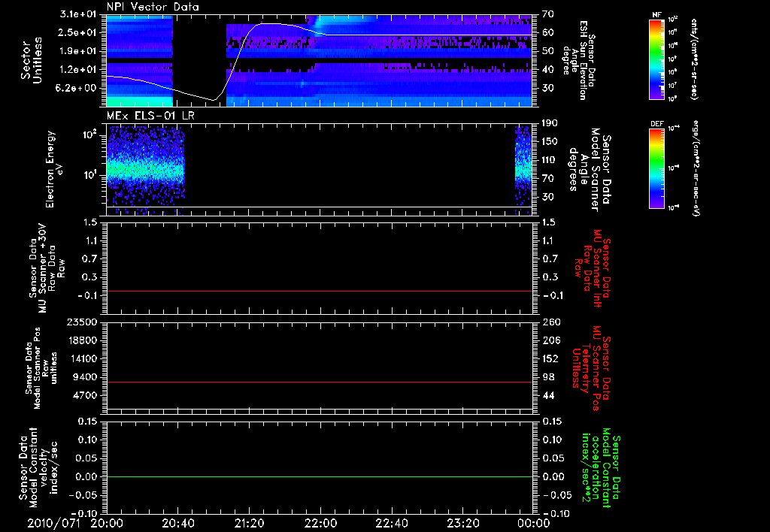
Task: Click the '110' scanner angle tick label
Action: tap(550, 160)
